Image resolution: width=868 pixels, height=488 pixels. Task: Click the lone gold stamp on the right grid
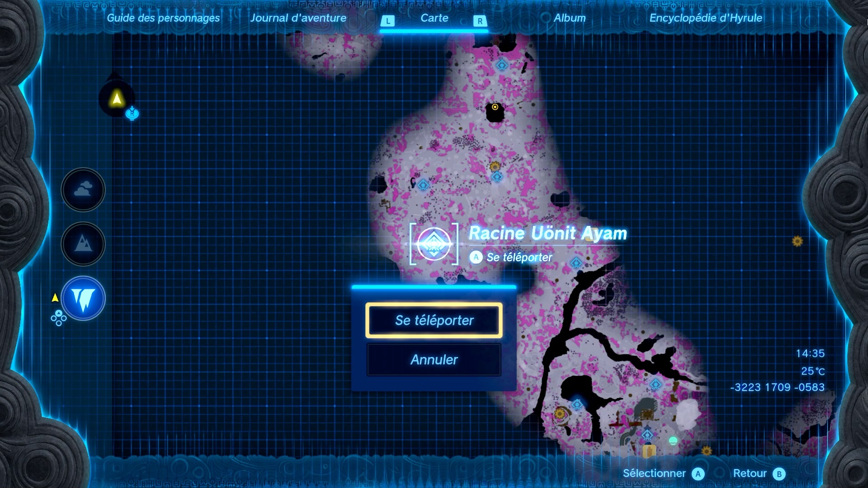[x=797, y=241]
